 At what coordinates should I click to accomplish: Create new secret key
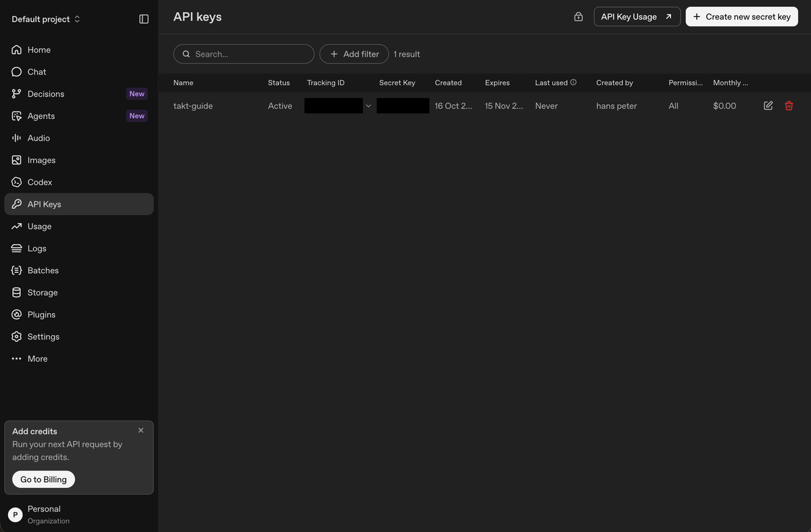pos(741,17)
